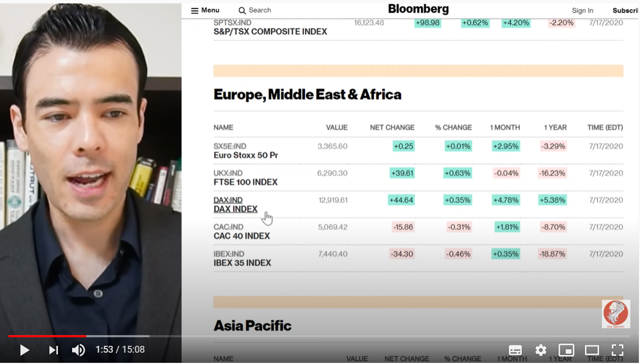The width and height of the screenshot is (640, 364).
Task: Select S&P/TSX net change +98.98
Action: point(428,23)
